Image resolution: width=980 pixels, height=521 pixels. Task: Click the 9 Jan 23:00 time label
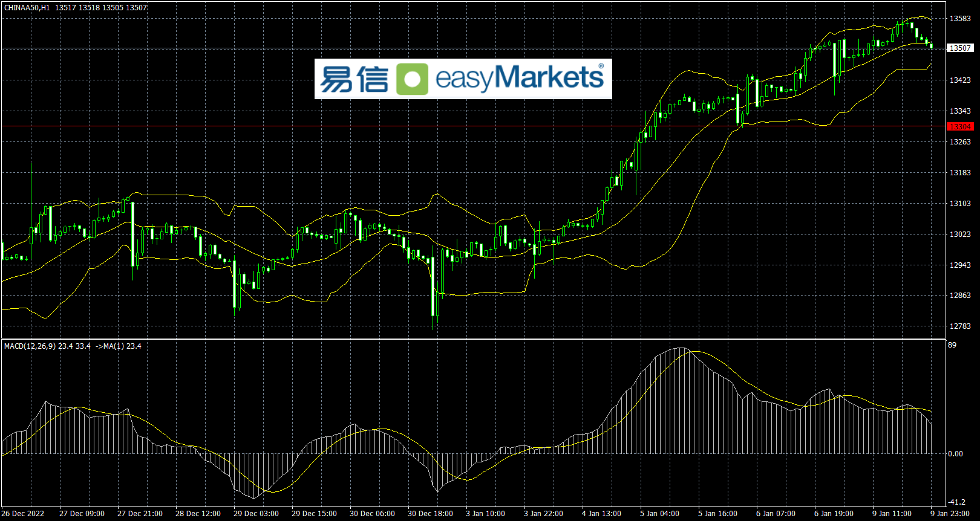950,514
